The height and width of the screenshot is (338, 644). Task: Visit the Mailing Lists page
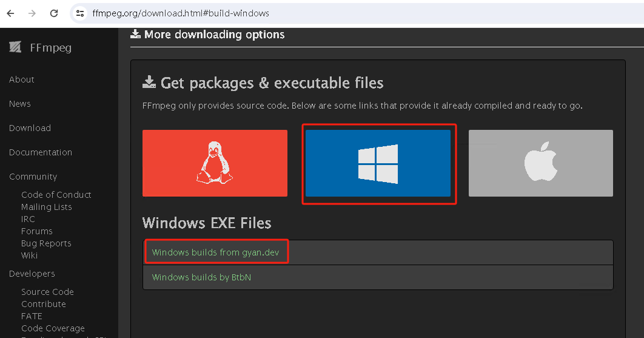pyautogui.click(x=46, y=207)
